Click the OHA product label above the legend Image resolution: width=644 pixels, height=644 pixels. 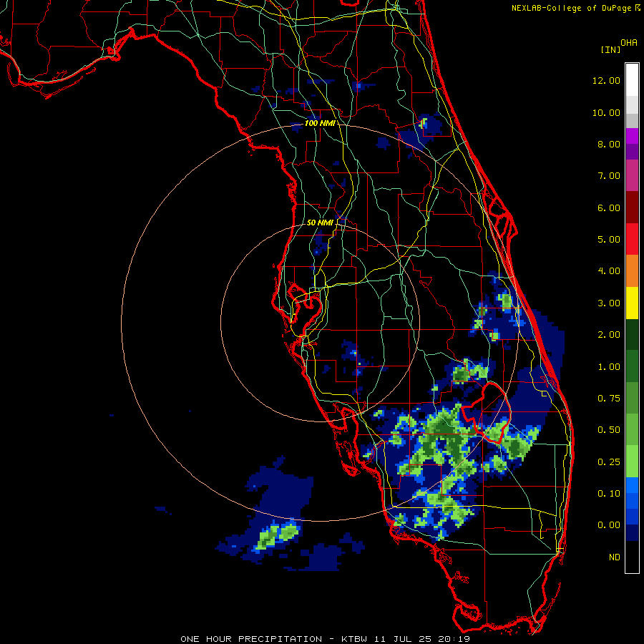click(629, 43)
